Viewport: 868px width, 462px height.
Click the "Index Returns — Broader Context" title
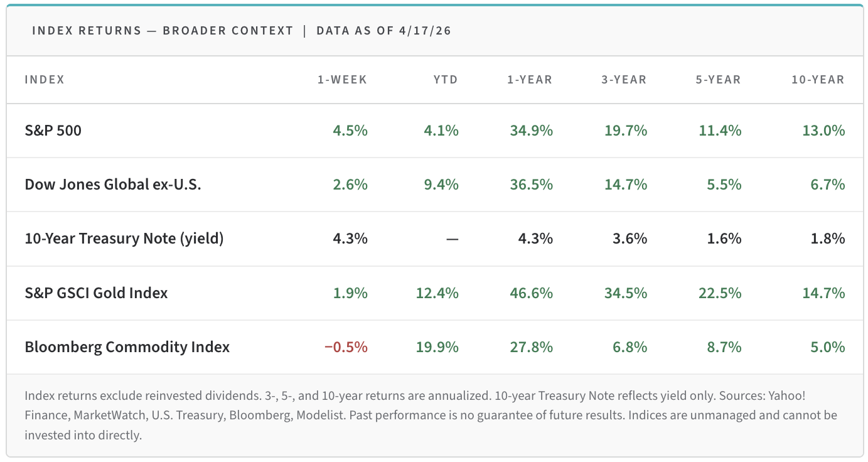click(163, 31)
